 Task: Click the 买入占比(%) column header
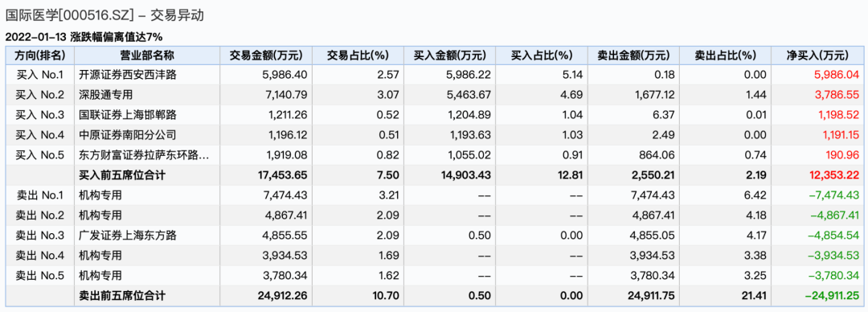pos(542,55)
